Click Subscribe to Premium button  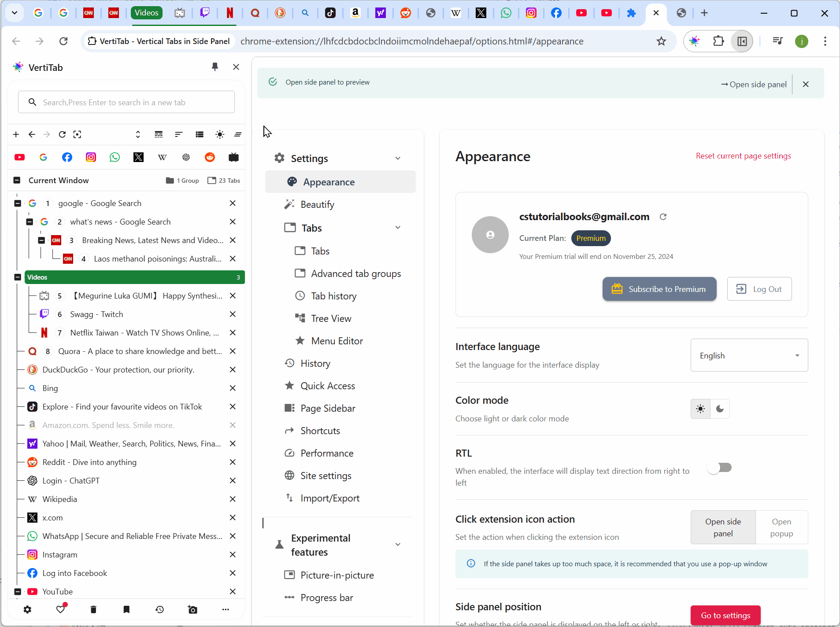(x=659, y=289)
